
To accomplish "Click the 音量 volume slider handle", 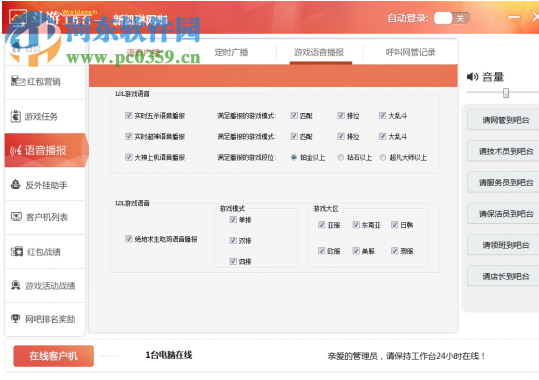I will [506, 93].
